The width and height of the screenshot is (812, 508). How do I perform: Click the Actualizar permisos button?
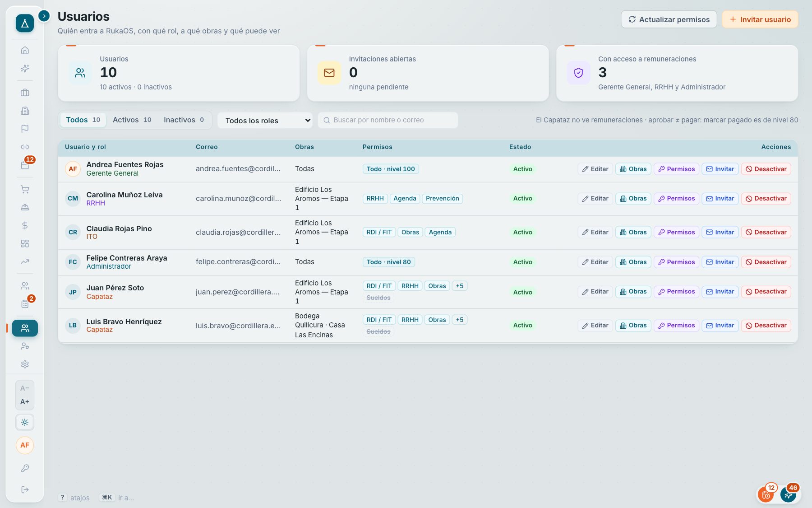click(x=669, y=19)
